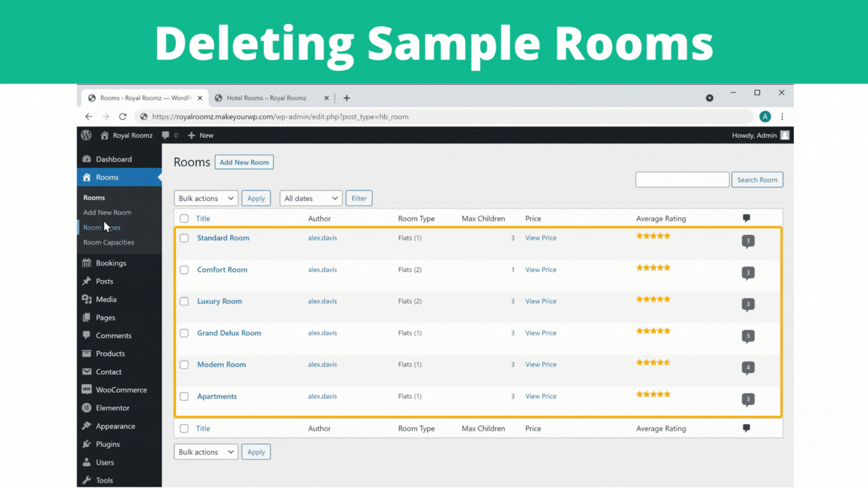Select the Luxury Room row checkbox

pos(184,301)
